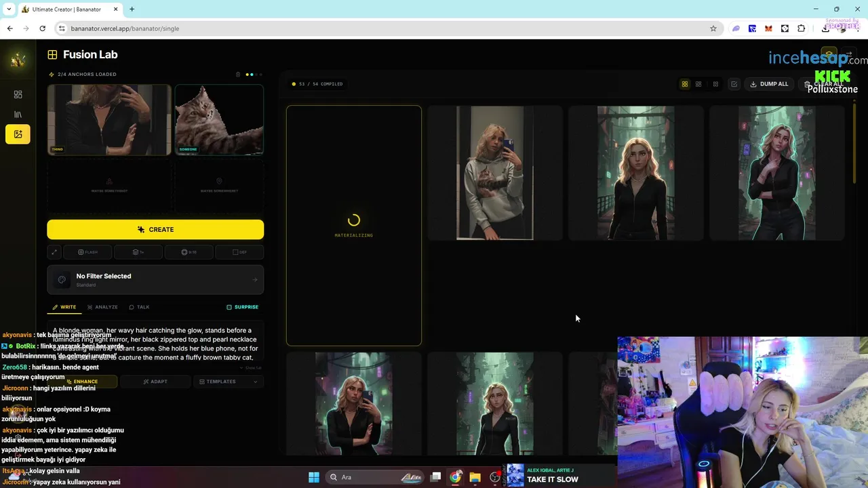The height and width of the screenshot is (488, 868).
Task: Select the SOMEONE anchor cat image
Action: [219, 120]
